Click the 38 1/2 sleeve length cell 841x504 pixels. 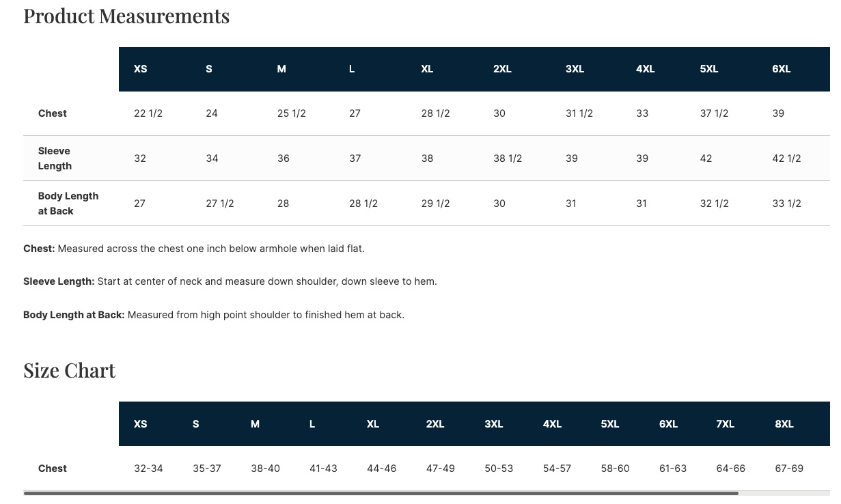508,158
